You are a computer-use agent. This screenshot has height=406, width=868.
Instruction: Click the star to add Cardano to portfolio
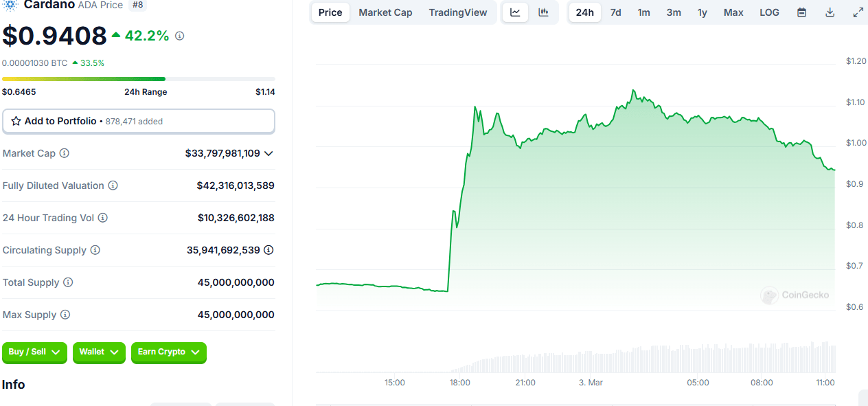tap(15, 120)
